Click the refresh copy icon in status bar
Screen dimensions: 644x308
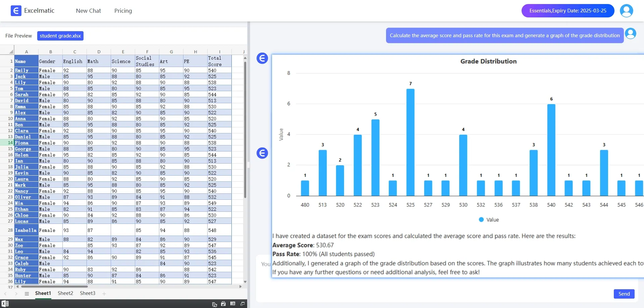point(215,304)
